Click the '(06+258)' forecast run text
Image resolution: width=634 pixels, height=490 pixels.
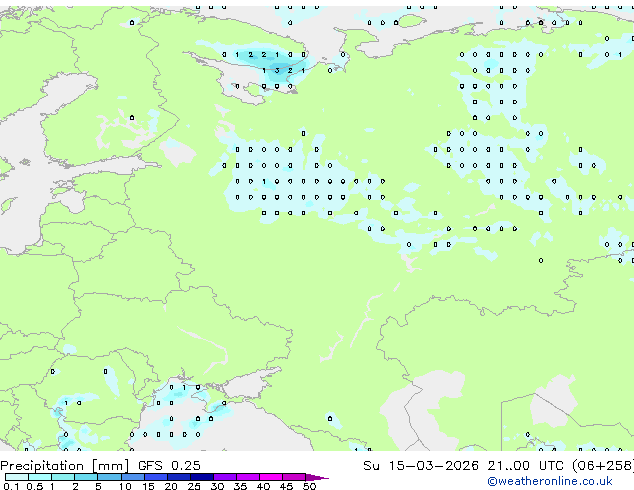click(x=603, y=466)
